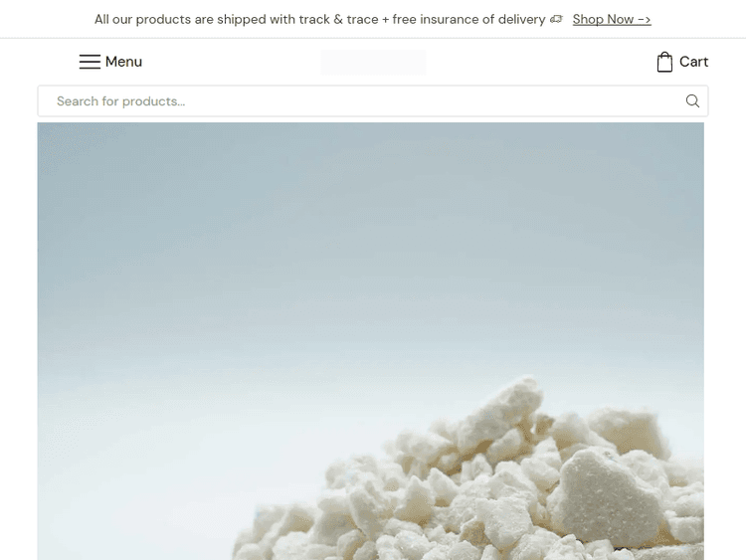
Task: Open the hamburger menu icon
Action: click(90, 62)
